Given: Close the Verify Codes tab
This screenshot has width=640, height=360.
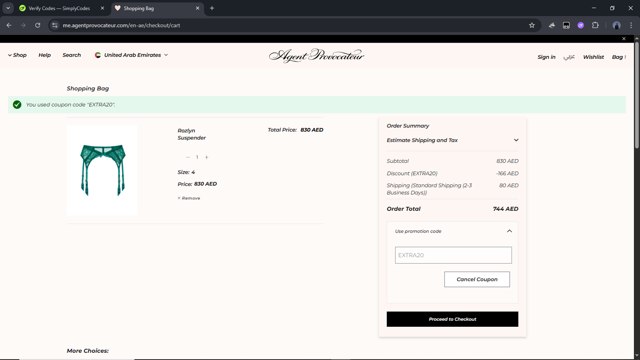Looking at the screenshot, I should point(102,8).
